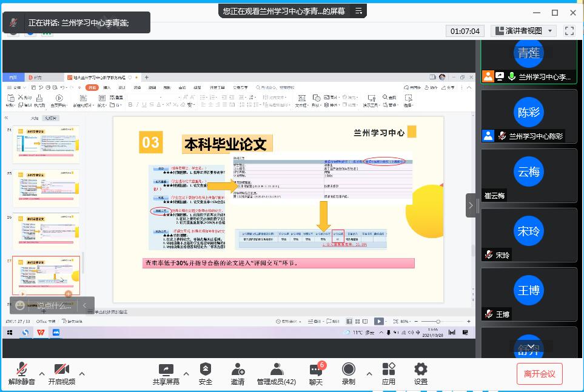
Task: Click the 邀请 invite icon
Action: (238, 373)
